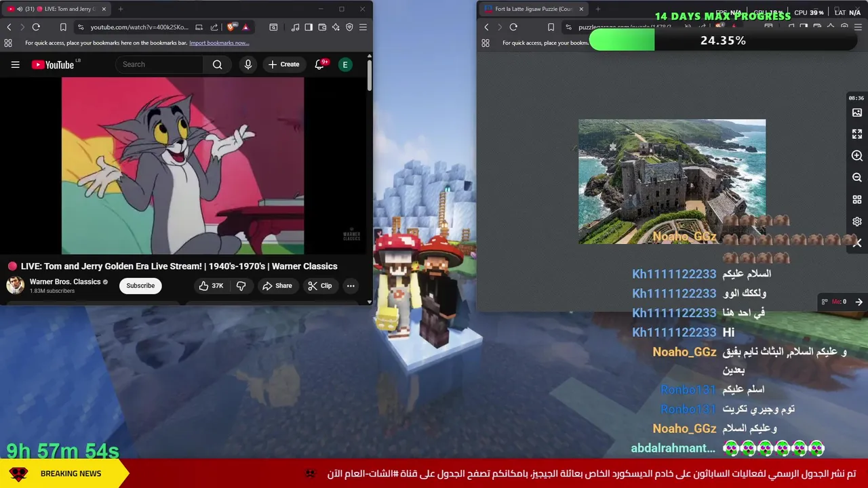Image resolution: width=868 pixels, height=488 pixels.
Task: Like the Tom and Jerry stream
Action: 211,286
